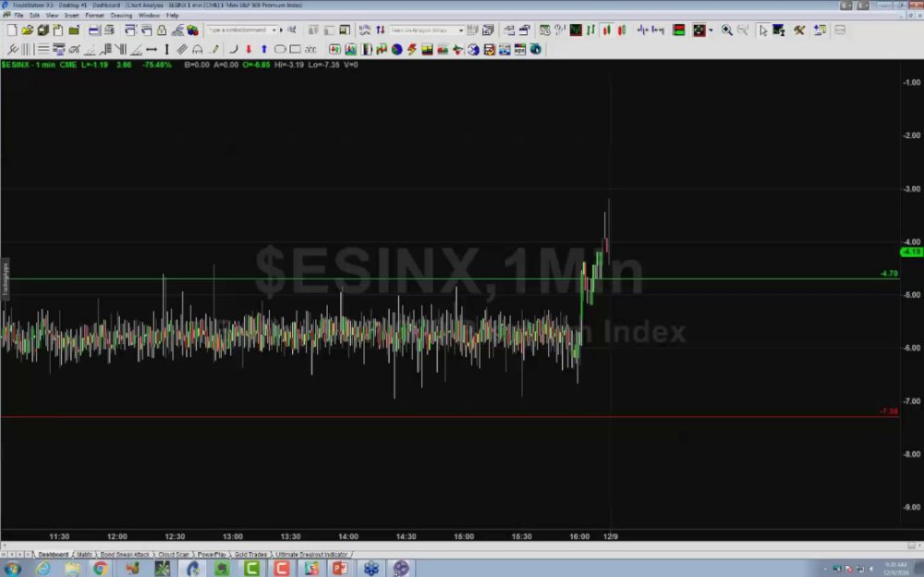Click the padlock lock icon
This screenshot has width=924, height=577.
[x=162, y=31]
